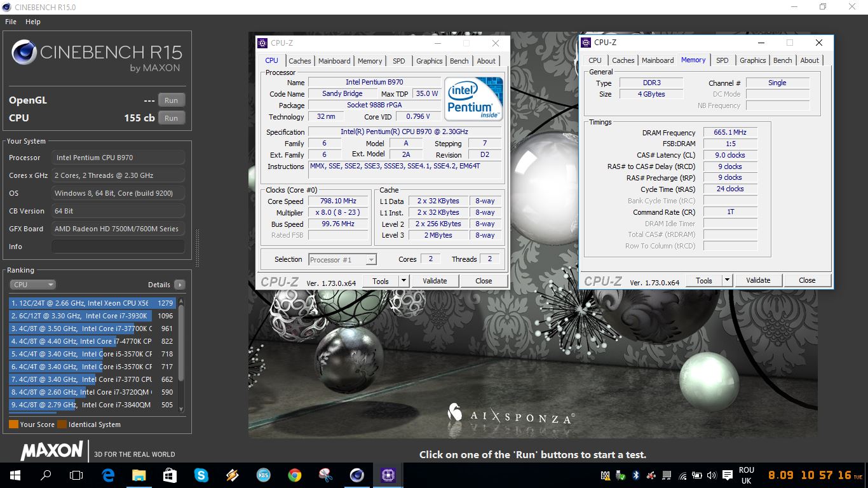This screenshot has height=488, width=868.
Task: Click Safely Remove Hardware tray icon
Action: click(x=621, y=475)
